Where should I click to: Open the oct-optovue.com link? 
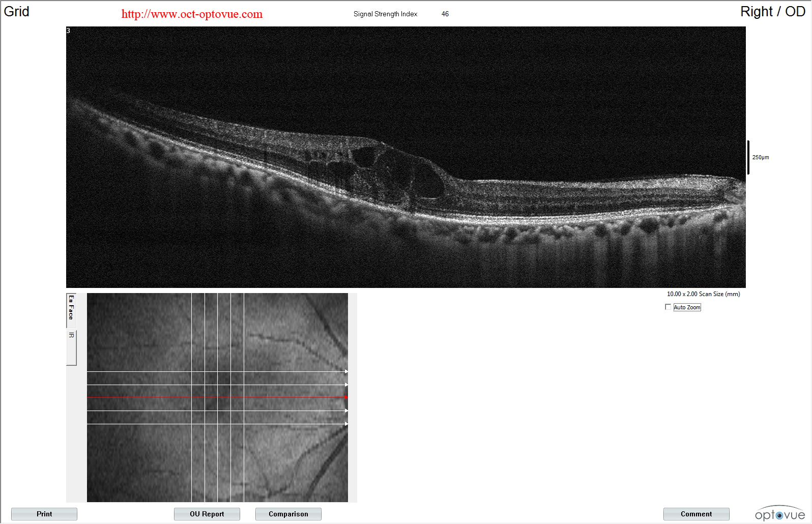point(192,14)
